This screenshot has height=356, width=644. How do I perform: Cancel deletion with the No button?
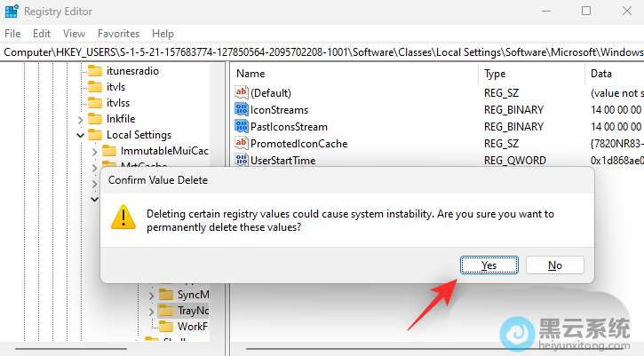click(x=554, y=265)
